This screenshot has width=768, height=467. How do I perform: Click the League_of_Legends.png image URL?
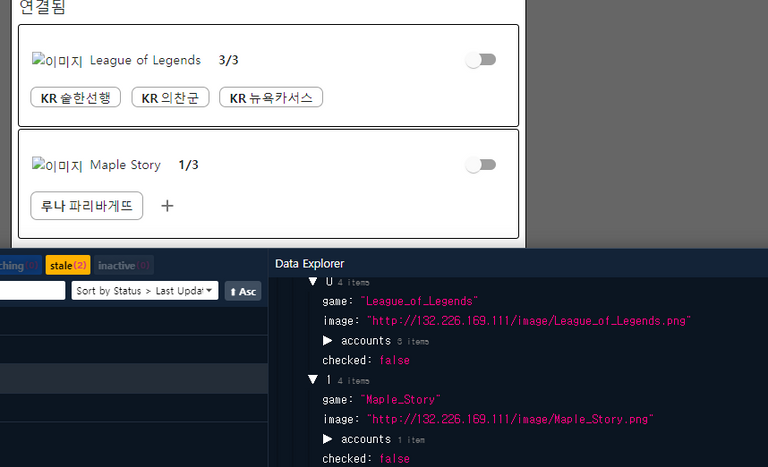[x=529, y=321]
